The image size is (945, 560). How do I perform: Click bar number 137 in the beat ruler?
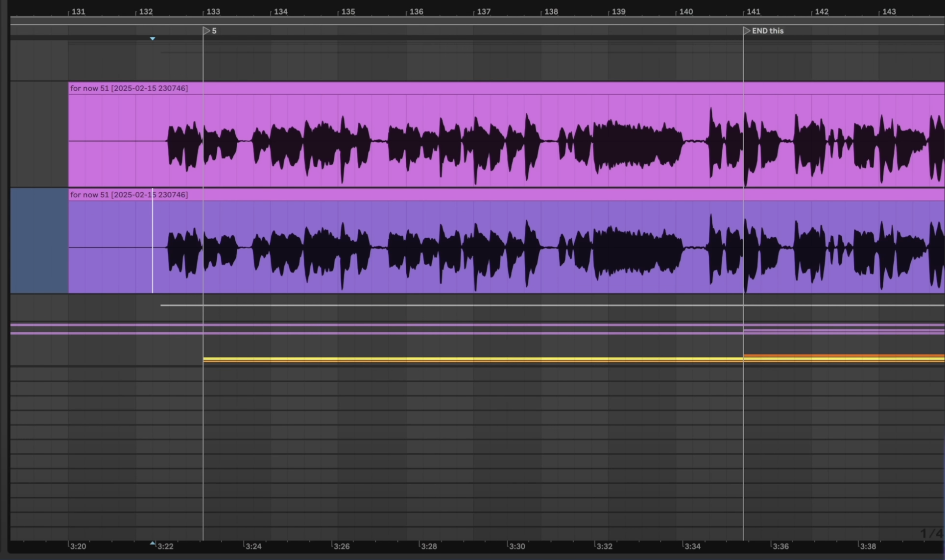(x=483, y=11)
